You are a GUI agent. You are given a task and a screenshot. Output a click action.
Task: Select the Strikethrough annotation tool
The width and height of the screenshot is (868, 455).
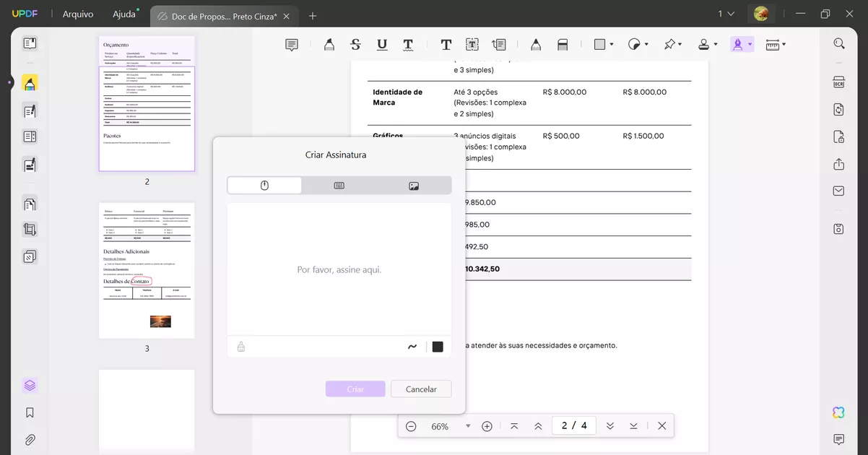click(355, 43)
